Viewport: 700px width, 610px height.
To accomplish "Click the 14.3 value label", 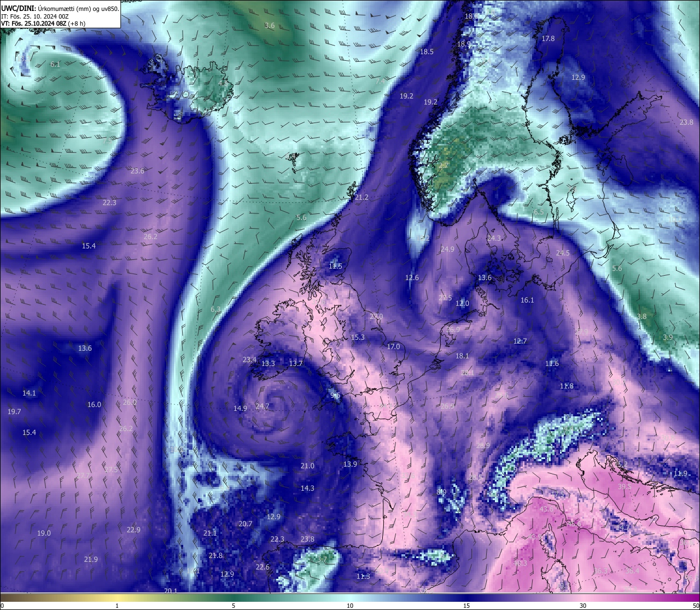I will coord(307,489).
